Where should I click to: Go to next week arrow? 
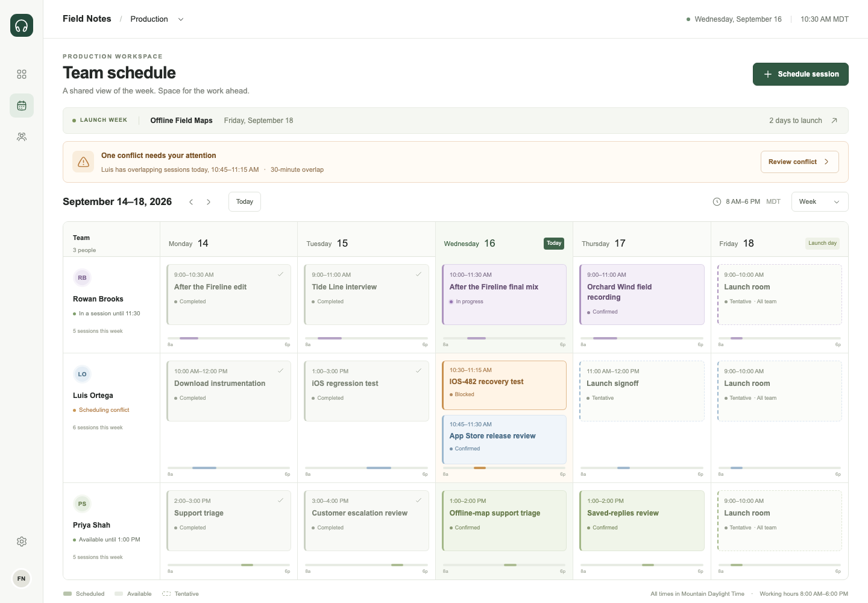click(x=209, y=202)
